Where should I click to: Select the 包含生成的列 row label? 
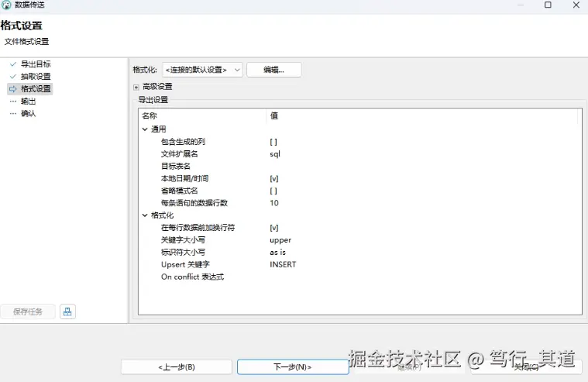(183, 142)
